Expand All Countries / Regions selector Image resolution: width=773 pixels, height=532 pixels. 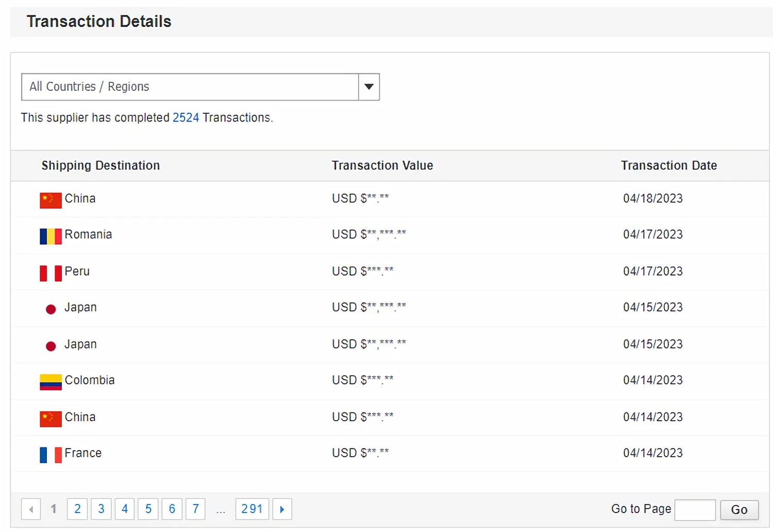tap(190, 87)
